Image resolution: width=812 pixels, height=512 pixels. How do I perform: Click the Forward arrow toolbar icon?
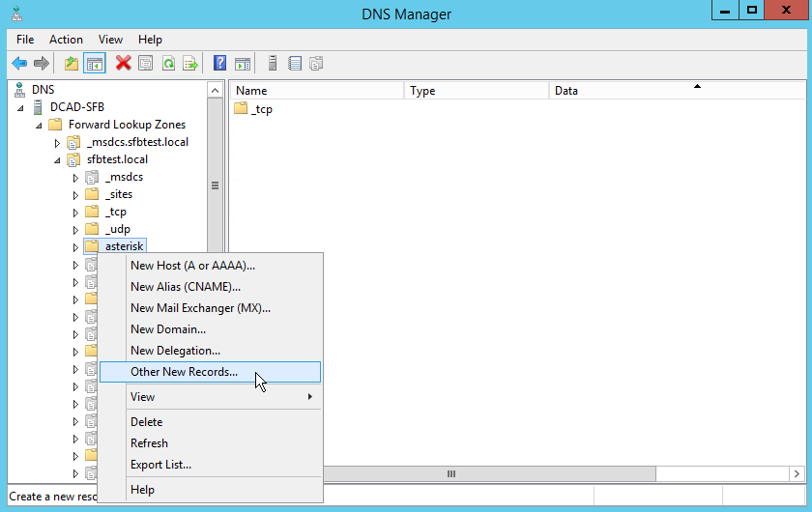click(x=41, y=64)
